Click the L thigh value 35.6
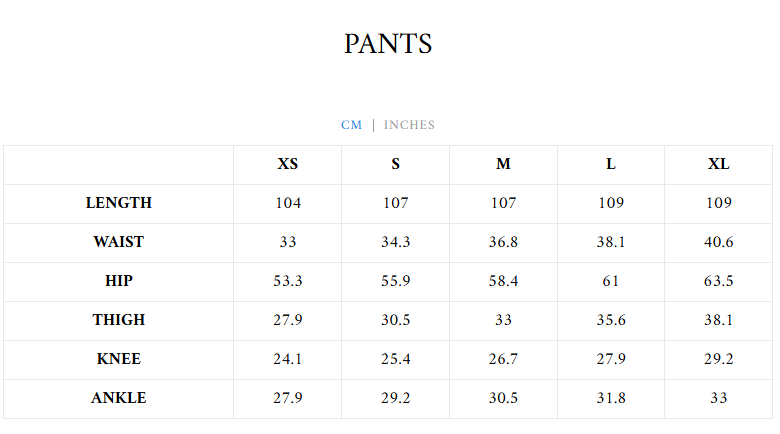The height and width of the screenshot is (434, 780). coord(611,320)
